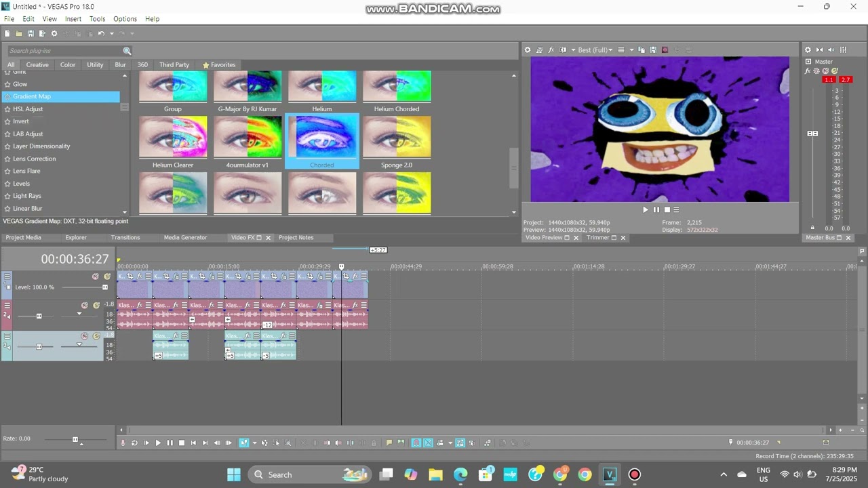Copy preview snapshot to clipboard

pos(642,49)
